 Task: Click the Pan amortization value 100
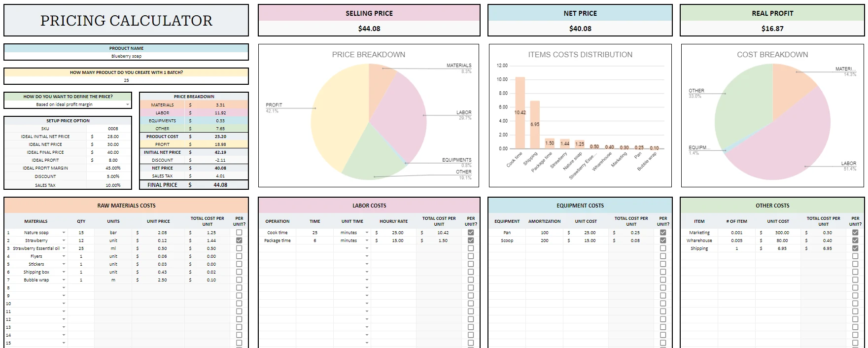pyautogui.click(x=544, y=233)
